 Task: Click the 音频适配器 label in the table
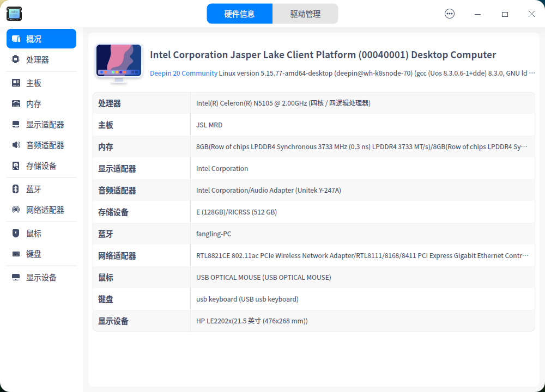117,190
